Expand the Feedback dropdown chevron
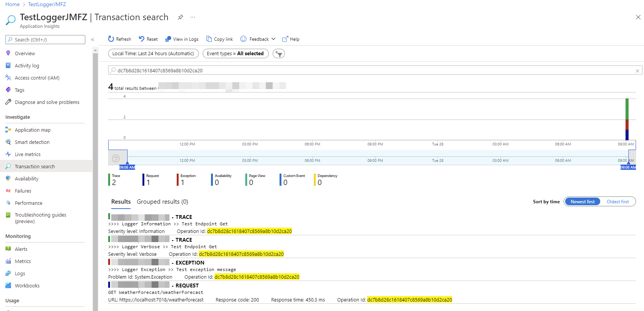The height and width of the screenshot is (311, 644). click(273, 39)
